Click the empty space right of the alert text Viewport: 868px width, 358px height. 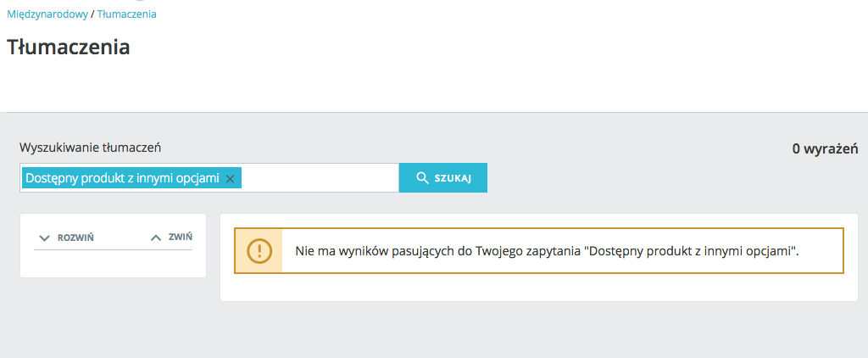click(x=821, y=251)
